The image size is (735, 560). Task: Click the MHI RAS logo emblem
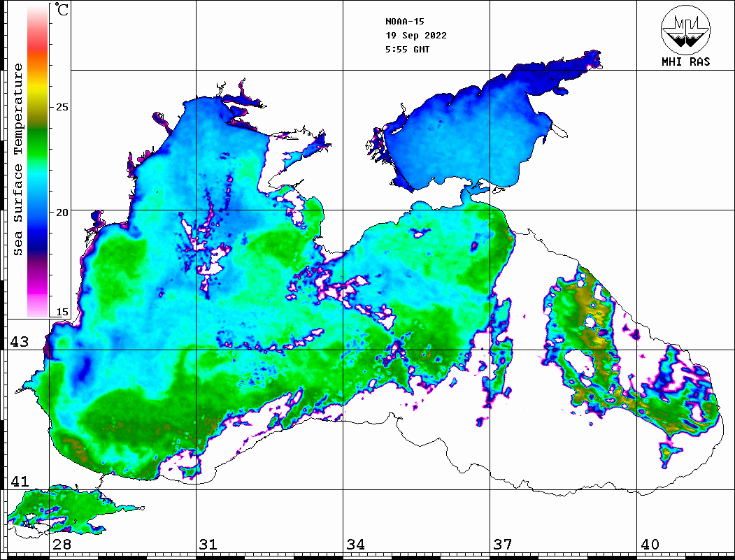tap(685, 29)
